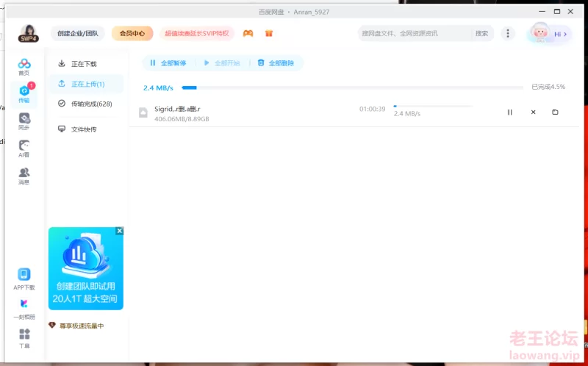Screen dimensions: 588x366
Task: Click the Hi assistant mascot icon
Action: (540, 33)
